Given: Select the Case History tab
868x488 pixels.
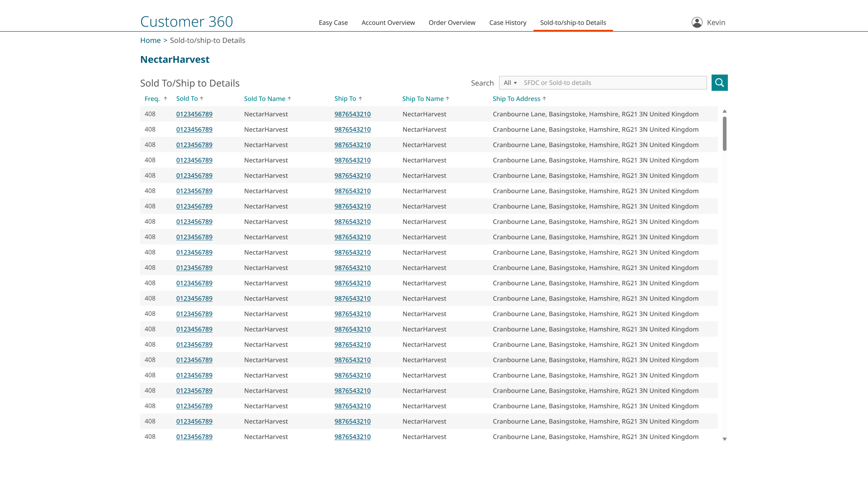Looking at the screenshot, I should click(508, 23).
